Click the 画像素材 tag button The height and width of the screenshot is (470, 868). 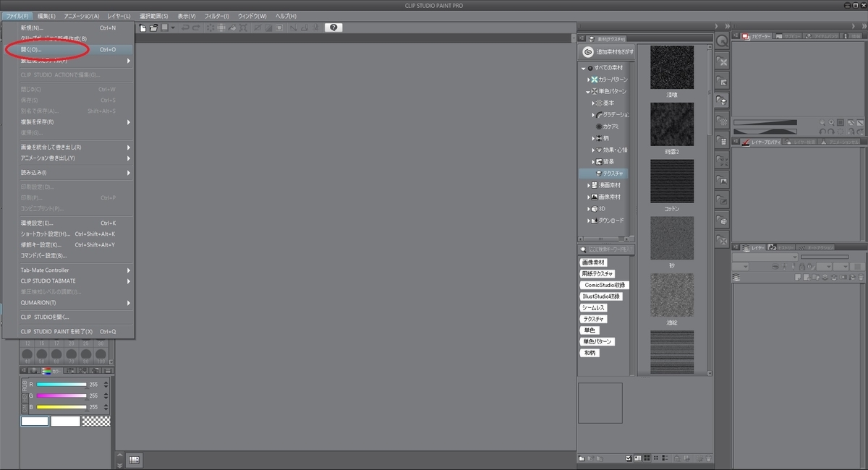(594, 262)
